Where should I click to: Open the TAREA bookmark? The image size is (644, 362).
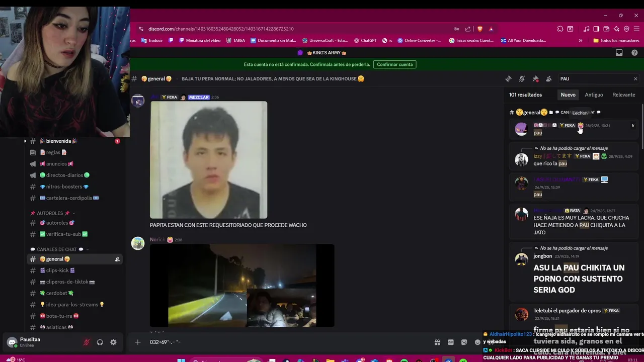tap(235, 41)
